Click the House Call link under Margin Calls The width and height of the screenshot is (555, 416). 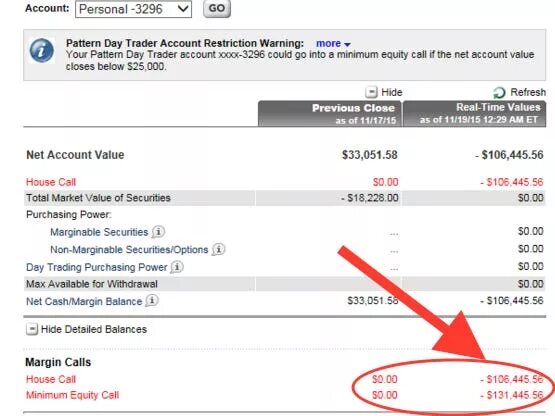(x=51, y=379)
